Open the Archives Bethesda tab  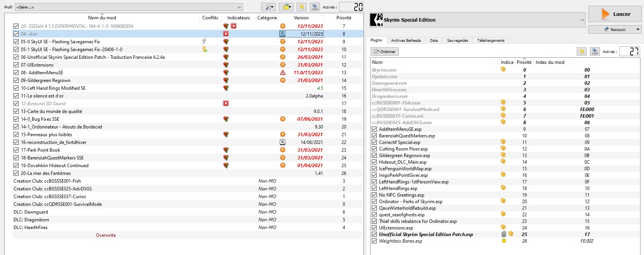(x=406, y=41)
